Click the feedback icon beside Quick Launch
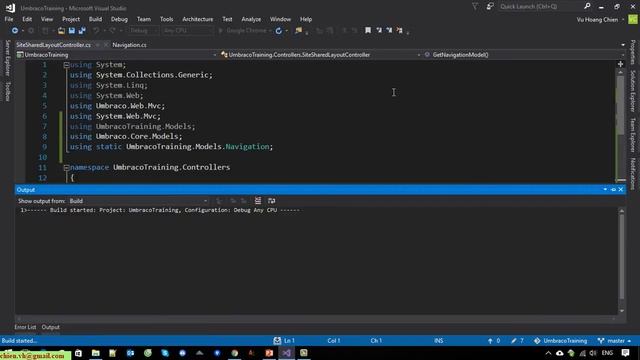The height and width of the screenshot is (360, 640). [x=490, y=6]
